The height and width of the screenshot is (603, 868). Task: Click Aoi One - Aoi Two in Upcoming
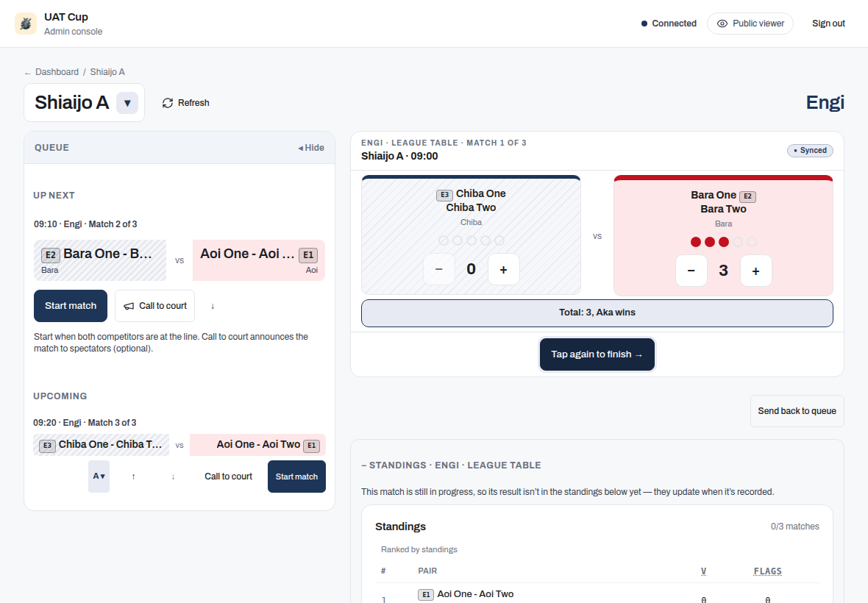pos(257,445)
